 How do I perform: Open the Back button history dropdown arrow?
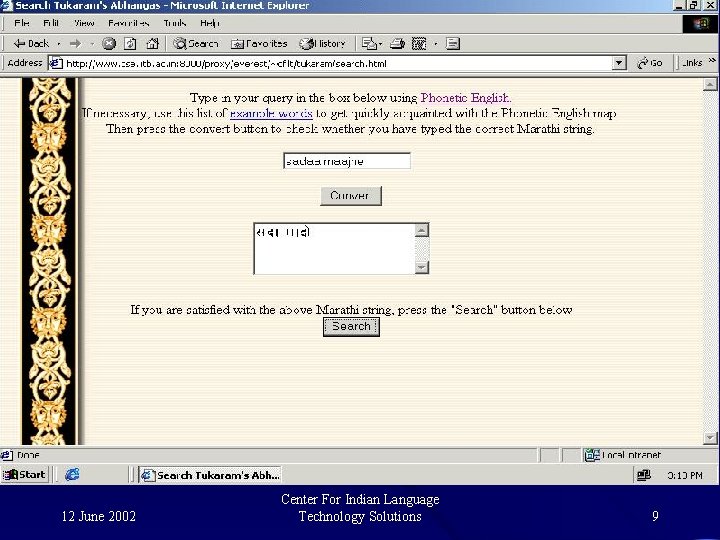(59, 44)
